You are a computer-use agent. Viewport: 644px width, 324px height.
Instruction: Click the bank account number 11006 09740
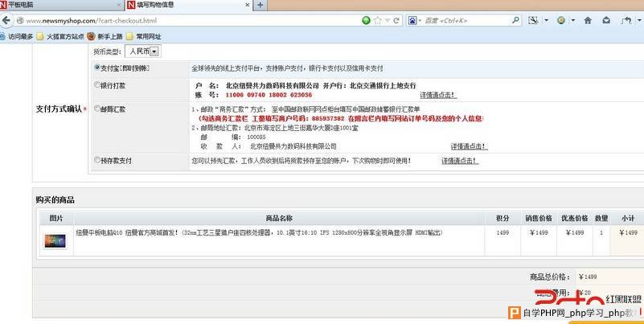pos(269,95)
